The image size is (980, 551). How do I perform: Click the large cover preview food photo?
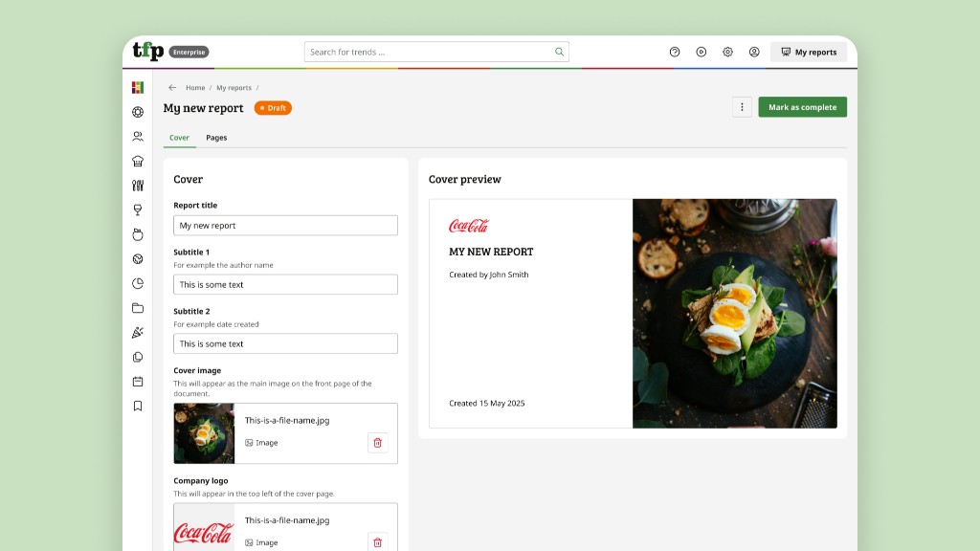click(x=734, y=314)
